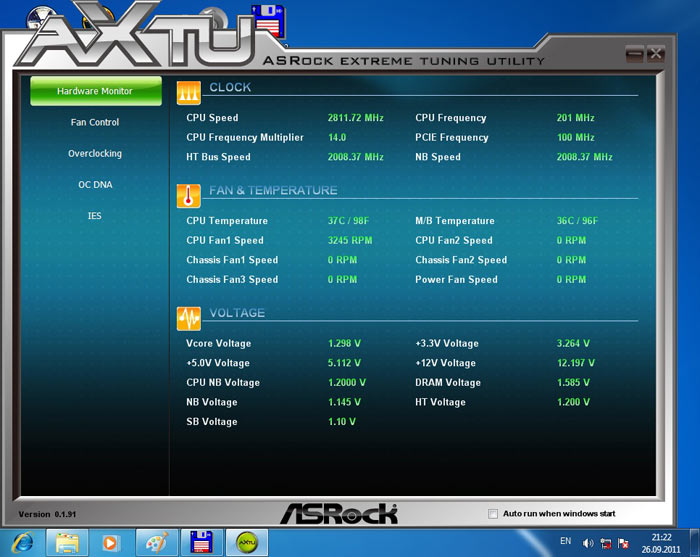Click the Show Desktop strip
Image resolution: width=700 pixels, height=557 pixels.
[695, 543]
